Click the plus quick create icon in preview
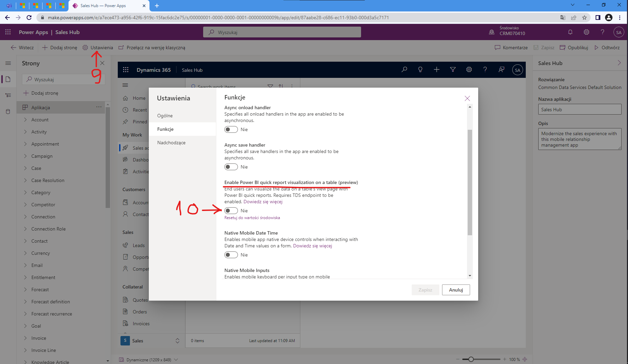Screen dimensions: 628x364 436,69
